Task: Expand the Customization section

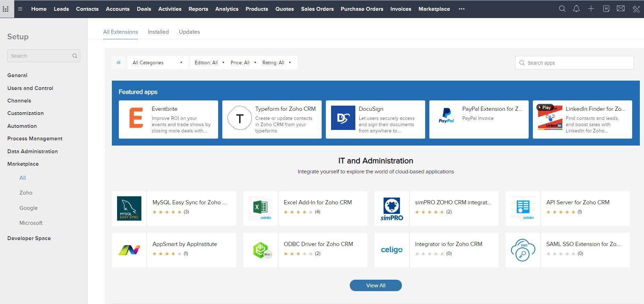Action: coord(25,113)
